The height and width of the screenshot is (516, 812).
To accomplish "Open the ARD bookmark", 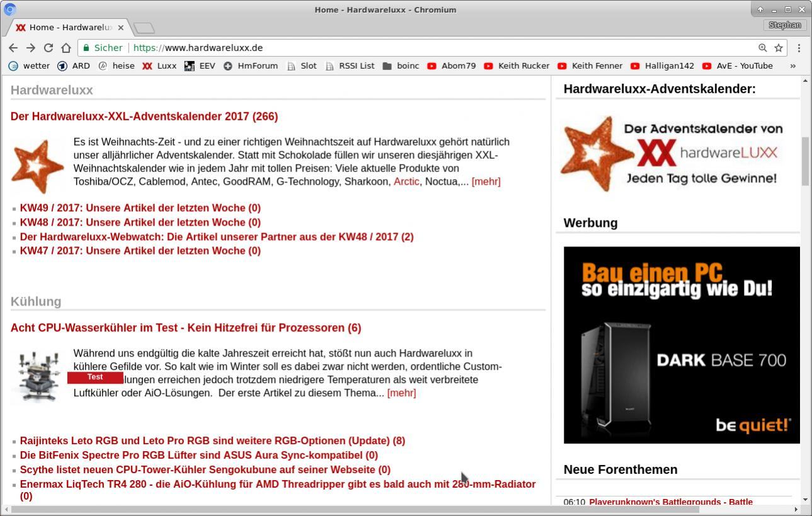I will (x=74, y=66).
